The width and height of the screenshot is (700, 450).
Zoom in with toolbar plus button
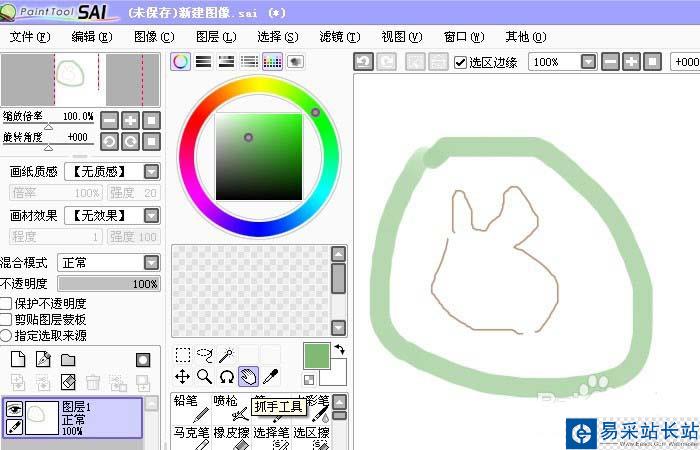coord(631,62)
